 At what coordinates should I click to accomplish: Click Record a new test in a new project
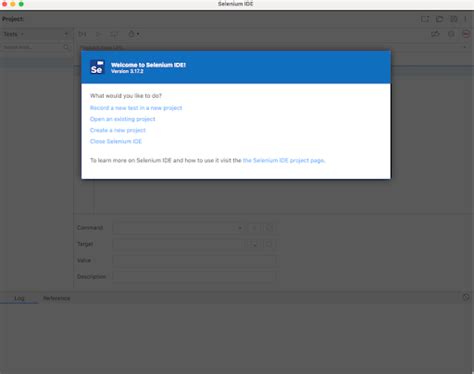pos(136,108)
